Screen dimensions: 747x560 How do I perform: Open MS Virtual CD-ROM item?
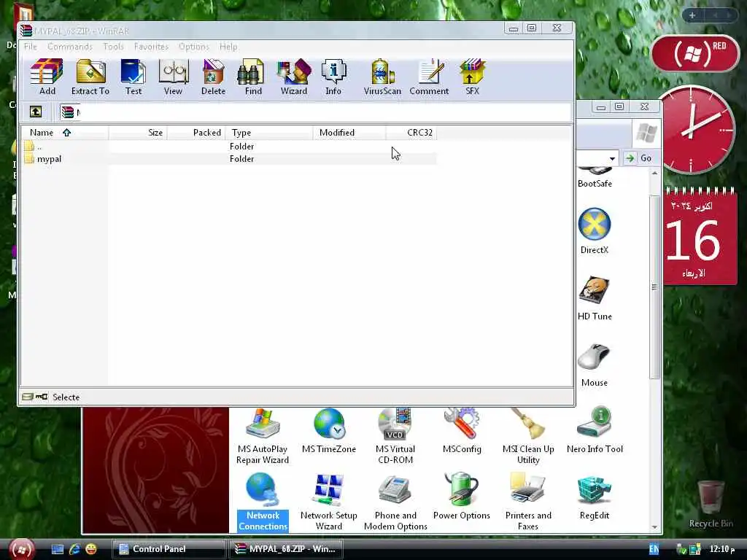pyautogui.click(x=395, y=436)
